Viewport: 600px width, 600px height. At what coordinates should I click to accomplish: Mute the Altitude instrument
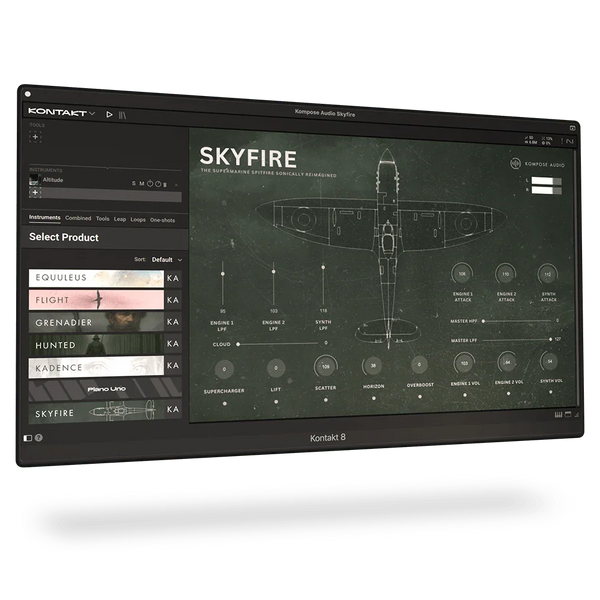click(x=142, y=184)
